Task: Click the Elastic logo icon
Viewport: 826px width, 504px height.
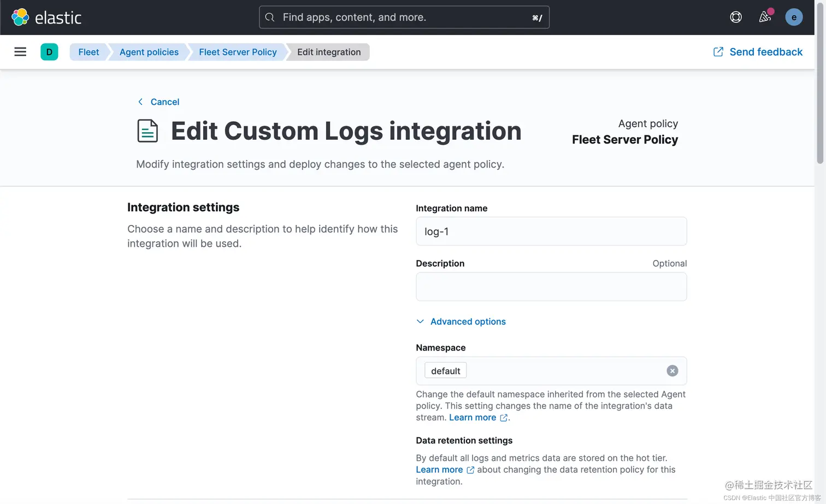Action: tap(20, 17)
